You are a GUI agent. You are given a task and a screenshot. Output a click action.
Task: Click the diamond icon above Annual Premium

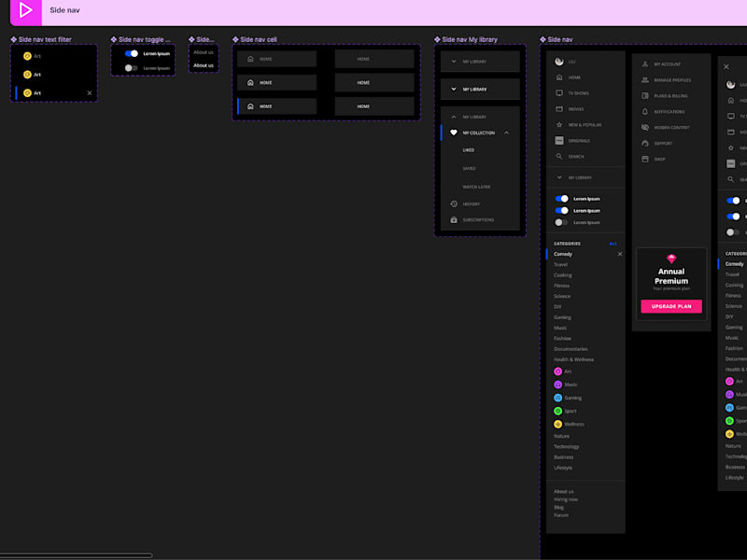[671, 259]
